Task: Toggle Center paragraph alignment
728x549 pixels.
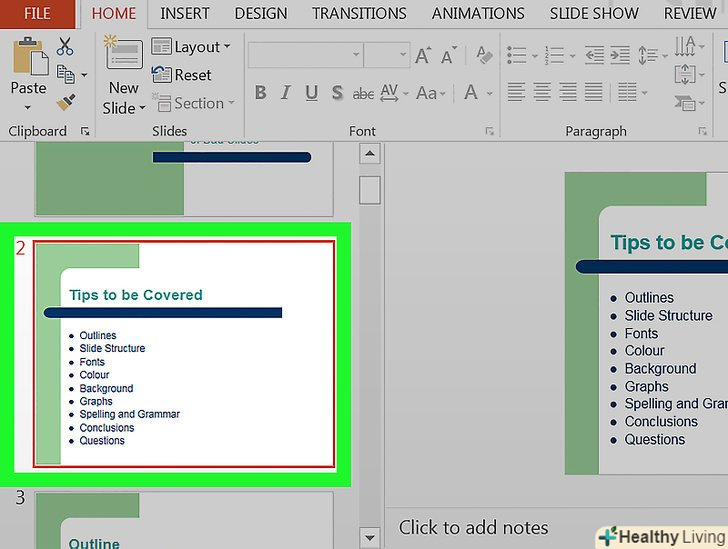Action: coord(542,92)
